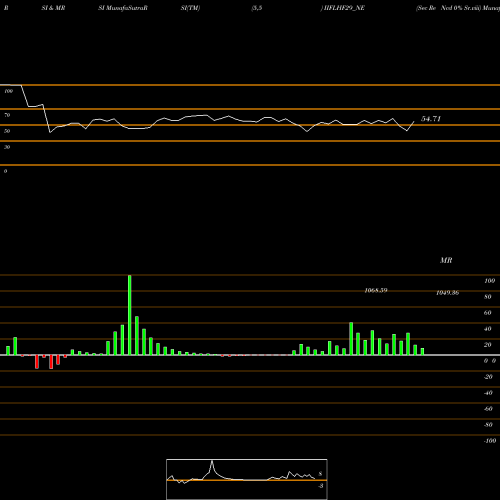500x500 pixels.
Task: Click the 8 label in mini chart
Action: (x=320, y=474)
